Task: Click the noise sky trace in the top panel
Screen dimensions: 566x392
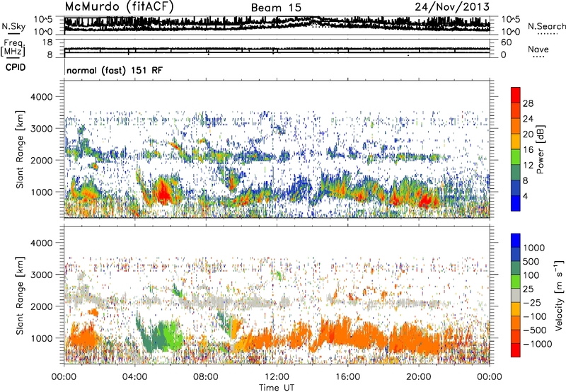Action: pyautogui.click(x=277, y=23)
